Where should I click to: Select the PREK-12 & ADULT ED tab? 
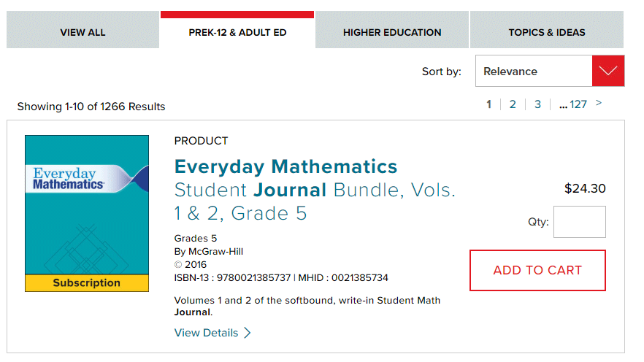(x=237, y=32)
